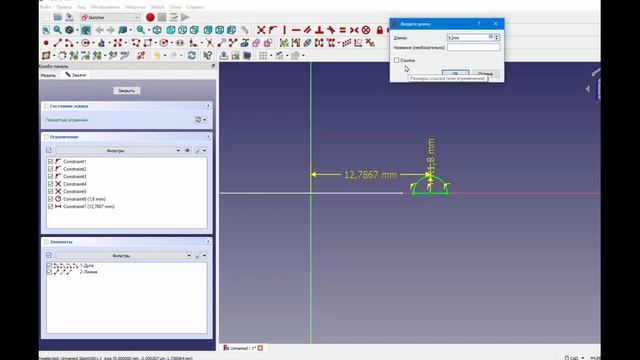The width and height of the screenshot is (640, 360).
Task: Toggle Constraint1 checkbox
Action: click(x=51, y=162)
